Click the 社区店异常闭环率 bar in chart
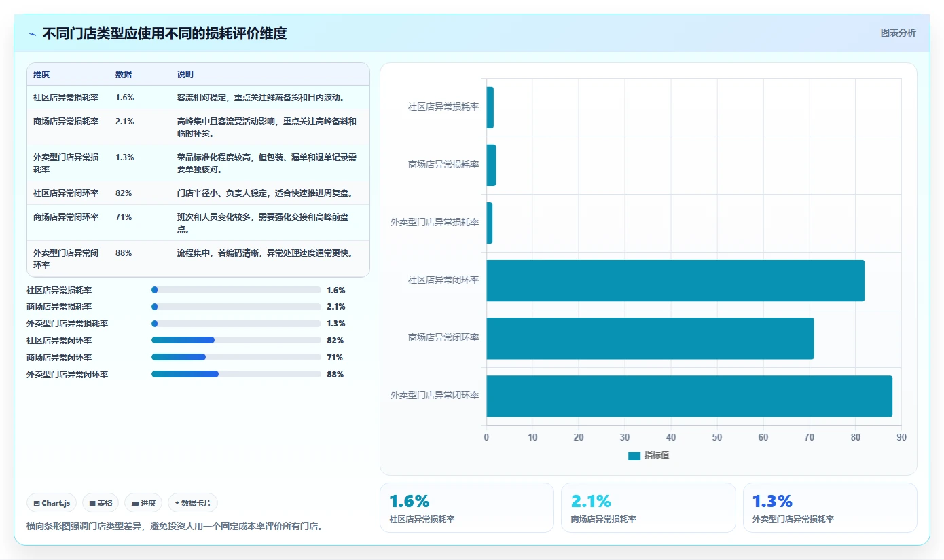Viewport: 944px width, 560px height. (676, 280)
